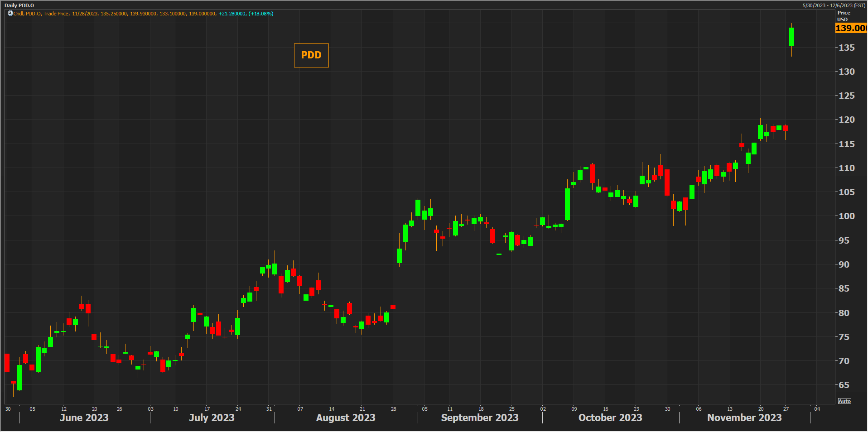Toggle the Auto scale button on price axis
The image size is (868, 432).
pos(844,401)
